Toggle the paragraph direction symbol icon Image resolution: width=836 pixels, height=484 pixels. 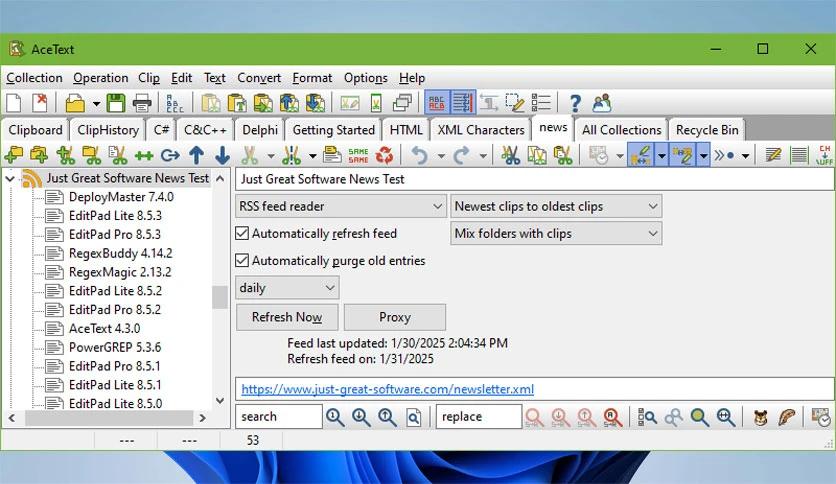coord(488,103)
